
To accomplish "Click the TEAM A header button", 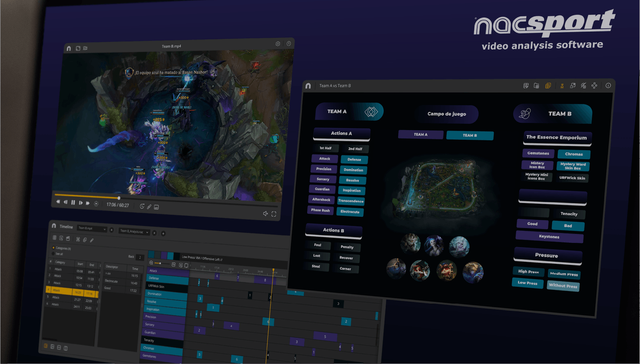I will click(x=349, y=111).
